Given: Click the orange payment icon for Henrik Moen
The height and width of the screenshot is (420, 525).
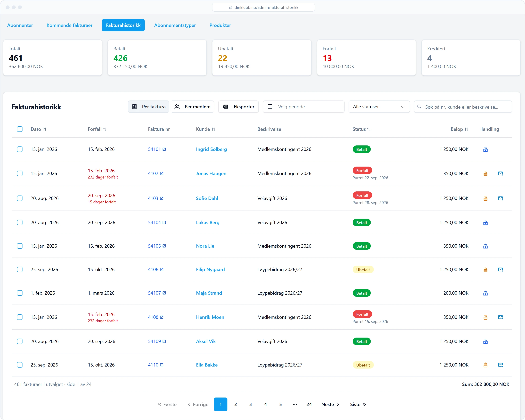Looking at the screenshot, I should (485, 317).
